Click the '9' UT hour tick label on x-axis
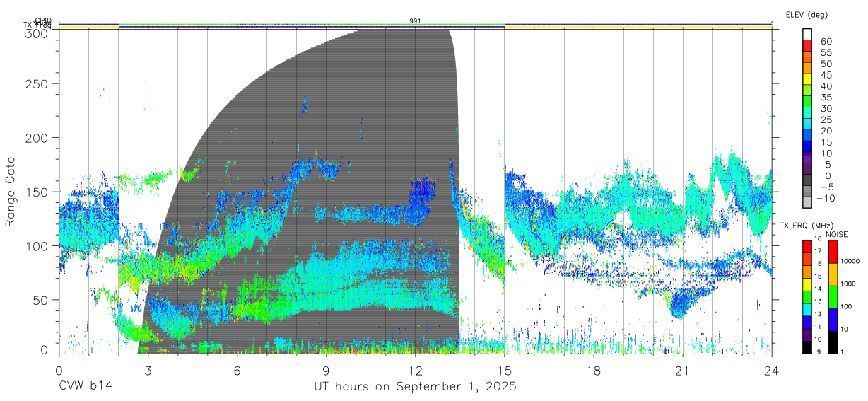 coord(326,370)
